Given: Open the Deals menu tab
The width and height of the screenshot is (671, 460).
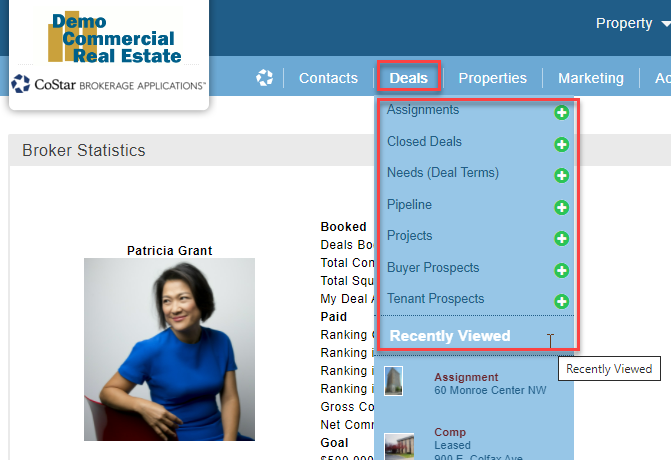Looking at the screenshot, I should (x=408, y=78).
